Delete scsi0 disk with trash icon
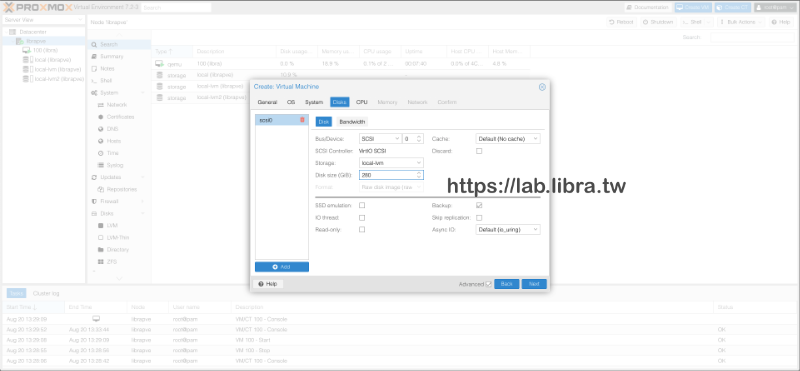 [302, 120]
